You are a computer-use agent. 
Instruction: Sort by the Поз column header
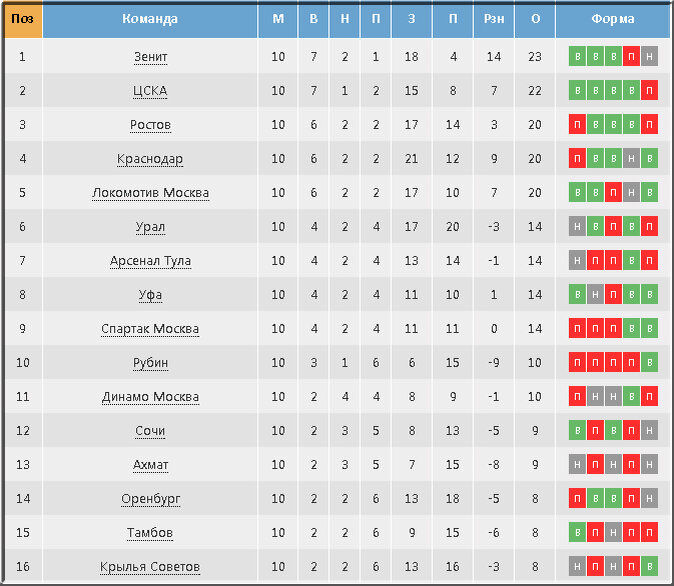click(x=23, y=19)
